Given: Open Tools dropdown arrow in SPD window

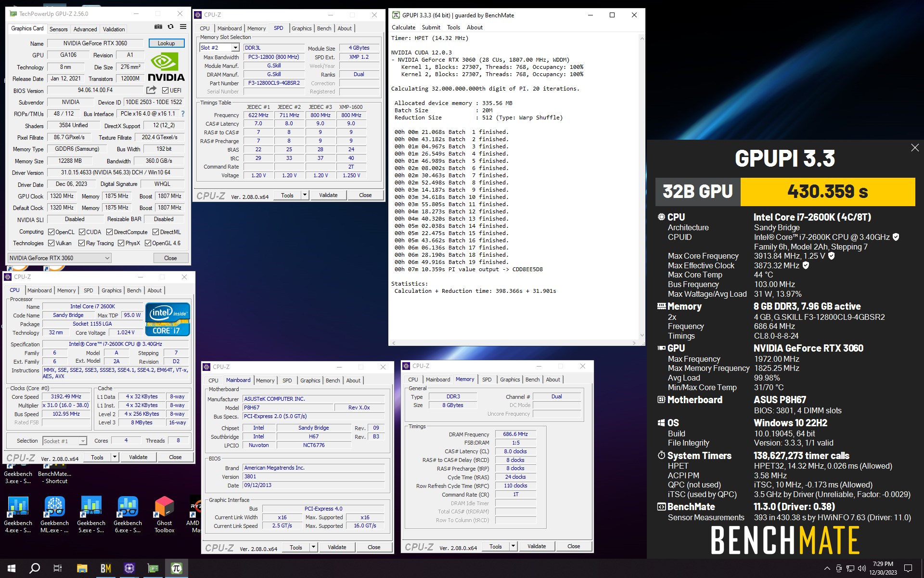Looking at the screenshot, I should (305, 195).
